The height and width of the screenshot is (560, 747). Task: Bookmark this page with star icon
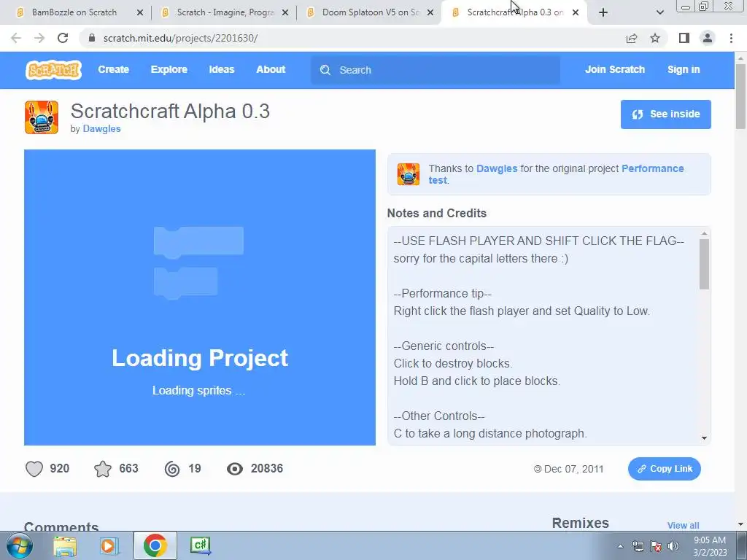pos(655,38)
